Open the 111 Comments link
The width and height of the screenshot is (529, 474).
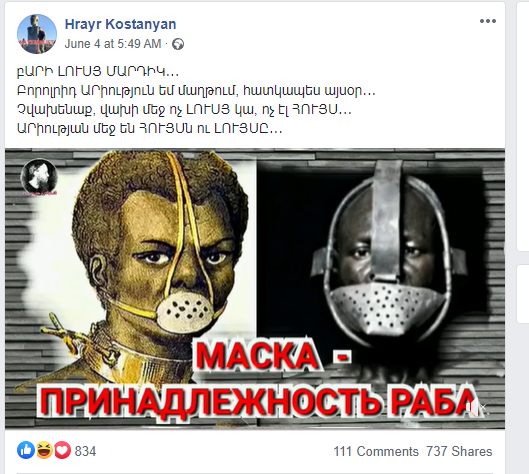click(x=376, y=451)
